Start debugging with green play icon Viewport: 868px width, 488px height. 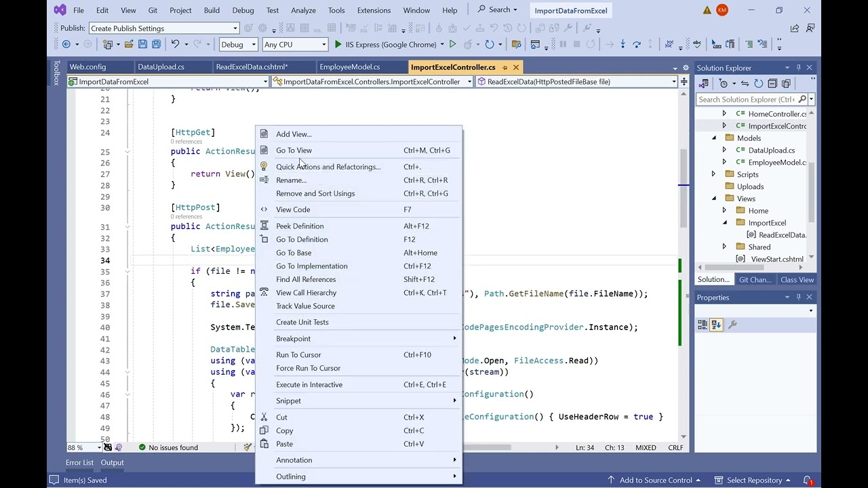coord(338,44)
